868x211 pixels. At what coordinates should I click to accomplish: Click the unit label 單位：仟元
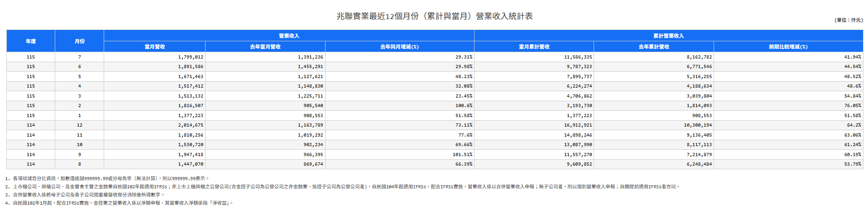[849, 20]
